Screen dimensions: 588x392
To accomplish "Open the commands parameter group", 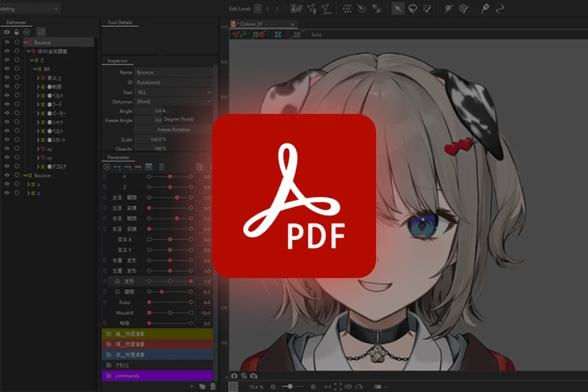I will [157, 375].
